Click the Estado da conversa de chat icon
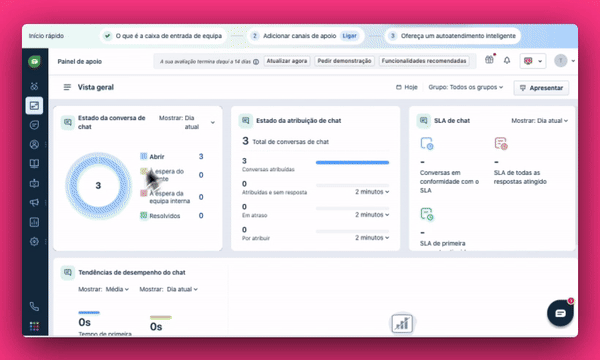This screenshot has height=360, width=600. click(x=68, y=122)
